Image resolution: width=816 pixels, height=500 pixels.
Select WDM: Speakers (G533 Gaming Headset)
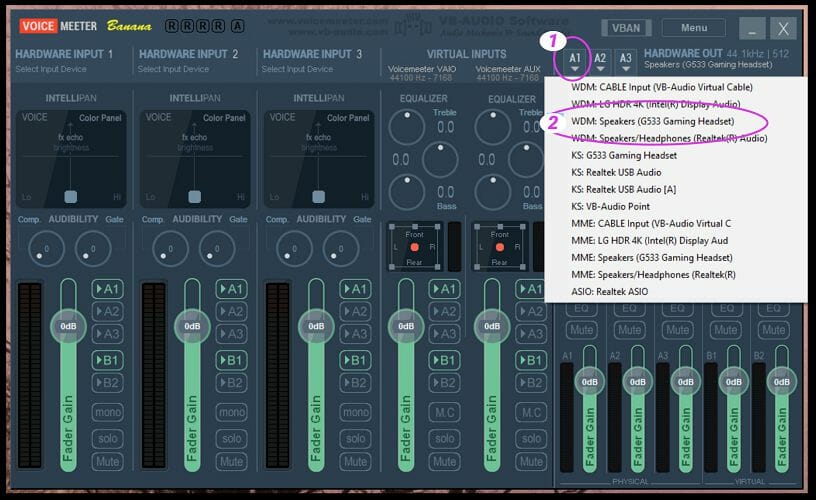pyautogui.click(x=653, y=121)
